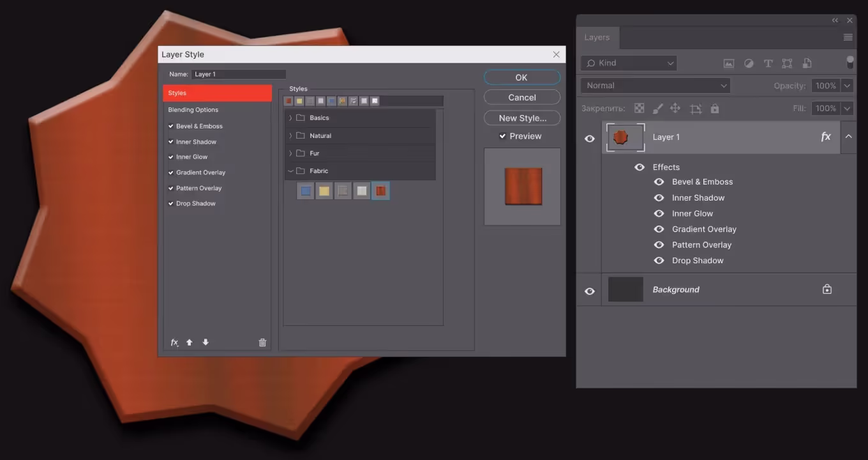Click the fx add effect icon
The image size is (868, 460).
174,342
